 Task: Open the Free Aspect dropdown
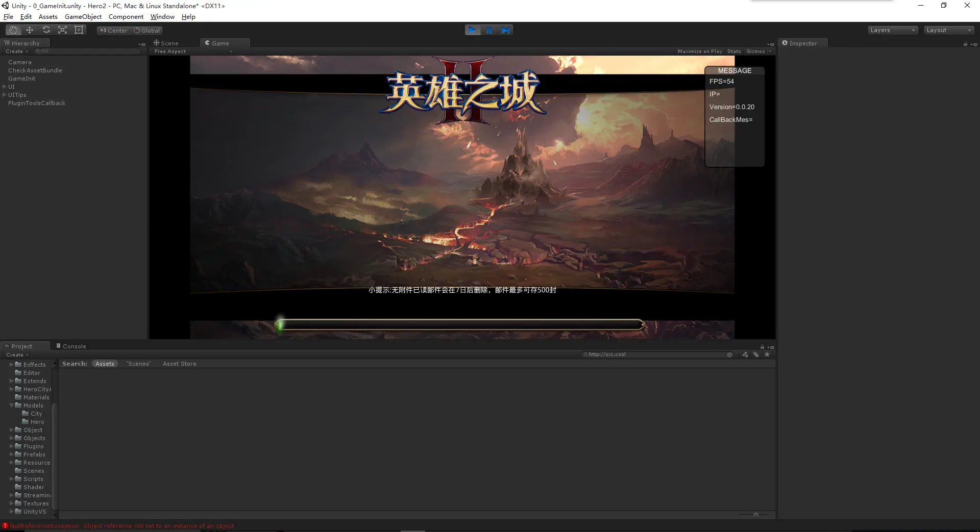(193, 52)
